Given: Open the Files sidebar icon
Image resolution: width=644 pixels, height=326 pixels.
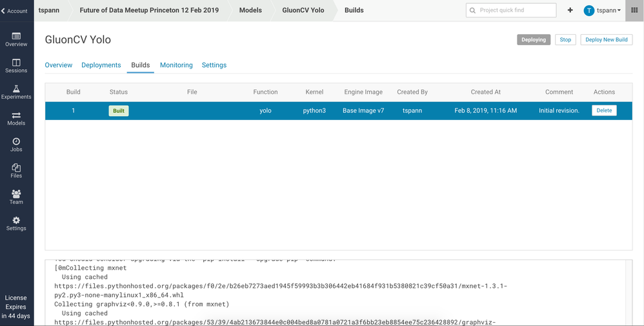Looking at the screenshot, I should [16, 168].
